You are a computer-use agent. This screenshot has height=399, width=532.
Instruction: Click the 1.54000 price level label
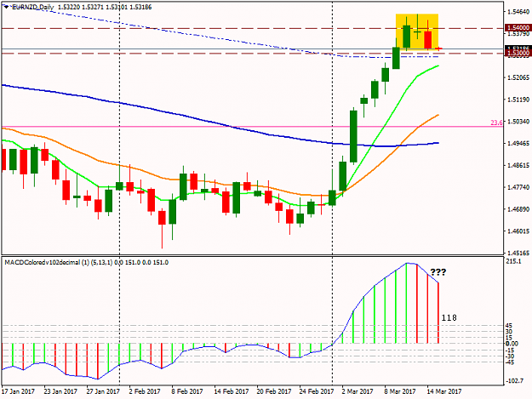pyautogui.click(x=518, y=27)
